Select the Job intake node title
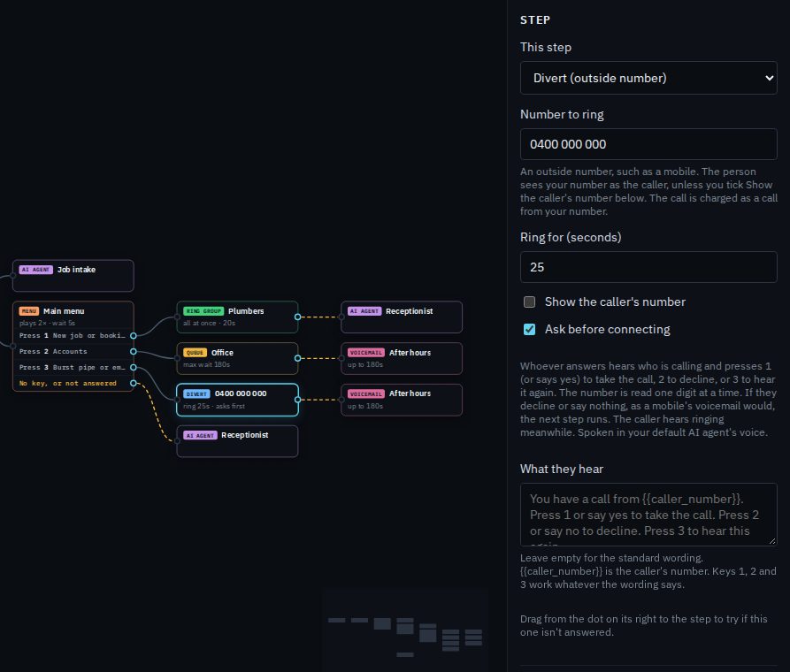 click(x=77, y=270)
